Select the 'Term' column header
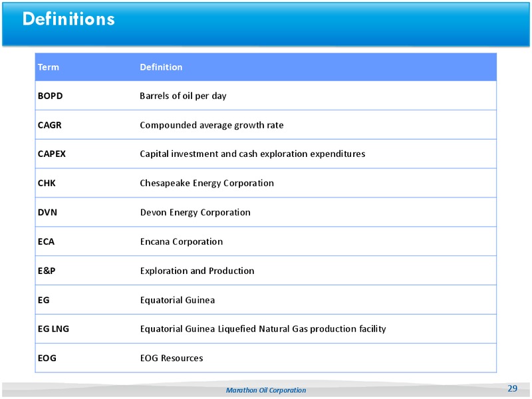The height and width of the screenshot is (399, 532). click(48, 67)
